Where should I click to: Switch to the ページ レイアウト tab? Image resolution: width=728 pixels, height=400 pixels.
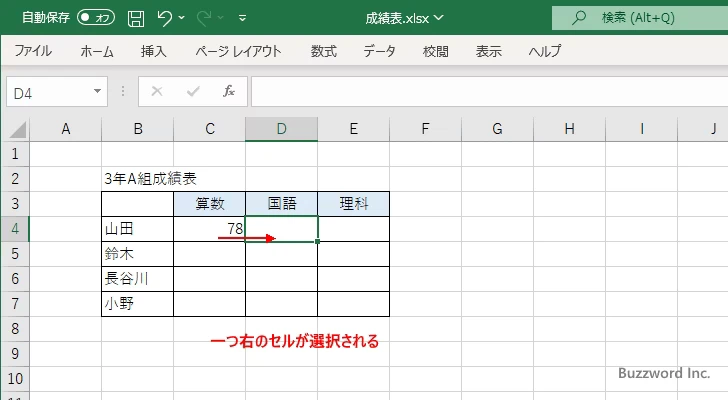(238, 51)
